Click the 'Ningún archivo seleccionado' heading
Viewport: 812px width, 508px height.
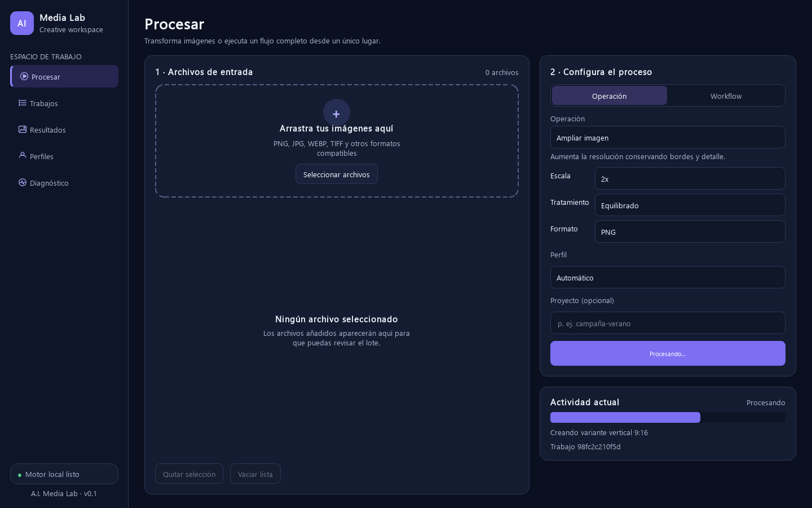pyautogui.click(x=337, y=319)
